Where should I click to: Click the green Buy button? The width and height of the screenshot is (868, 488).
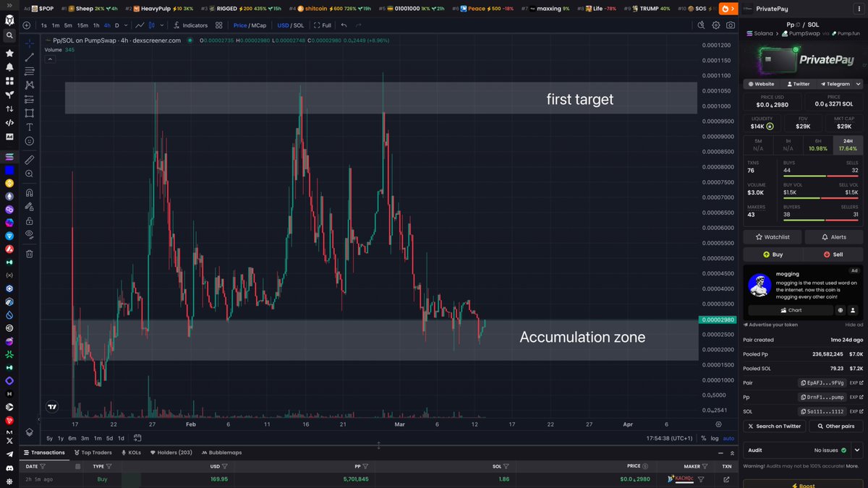(x=773, y=254)
